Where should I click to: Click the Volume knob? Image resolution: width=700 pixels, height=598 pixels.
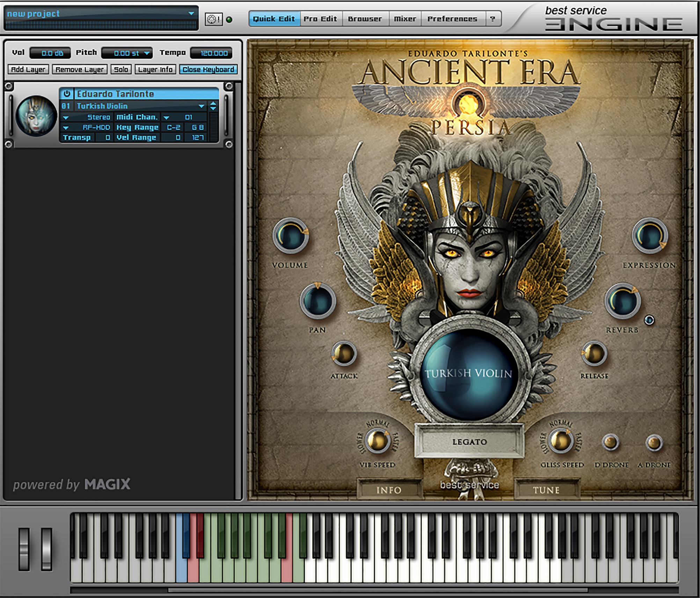tap(290, 236)
